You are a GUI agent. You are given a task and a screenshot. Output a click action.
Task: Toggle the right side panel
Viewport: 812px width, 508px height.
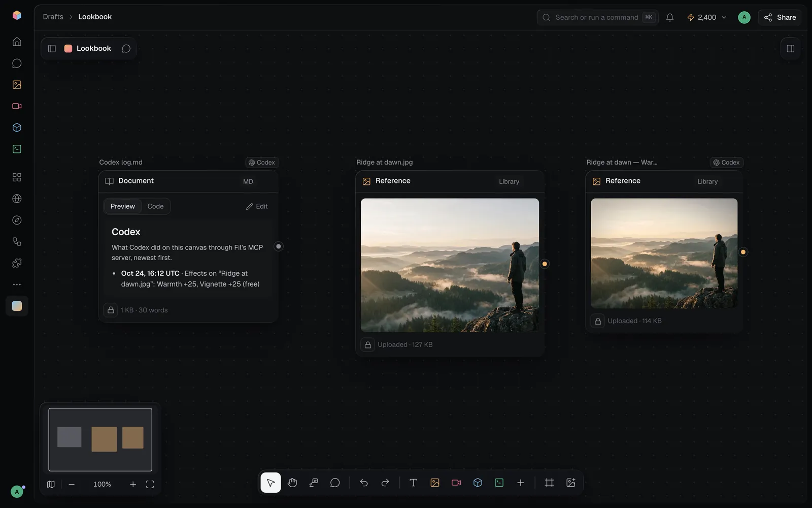coord(790,48)
